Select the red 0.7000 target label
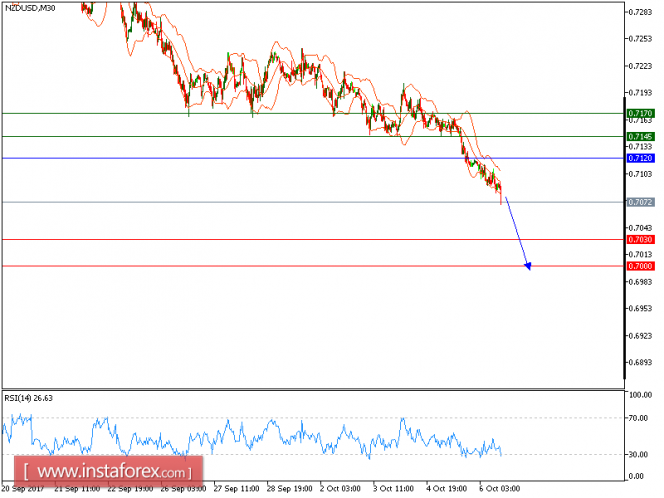 pos(640,266)
